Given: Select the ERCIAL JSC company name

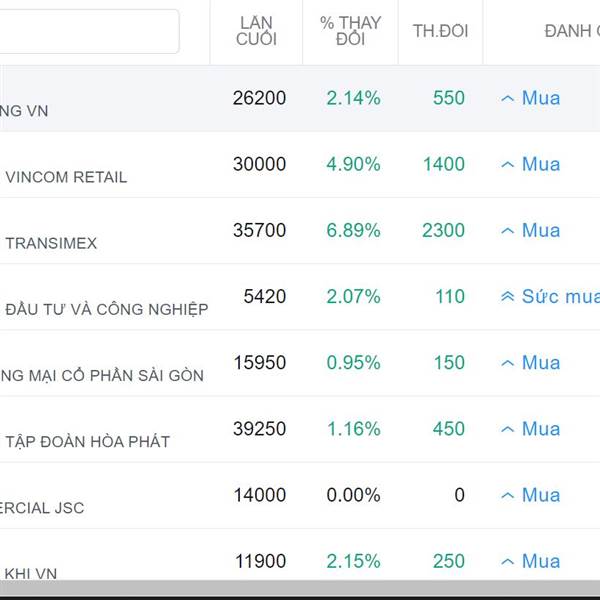Looking at the screenshot, I should click(x=42, y=508).
